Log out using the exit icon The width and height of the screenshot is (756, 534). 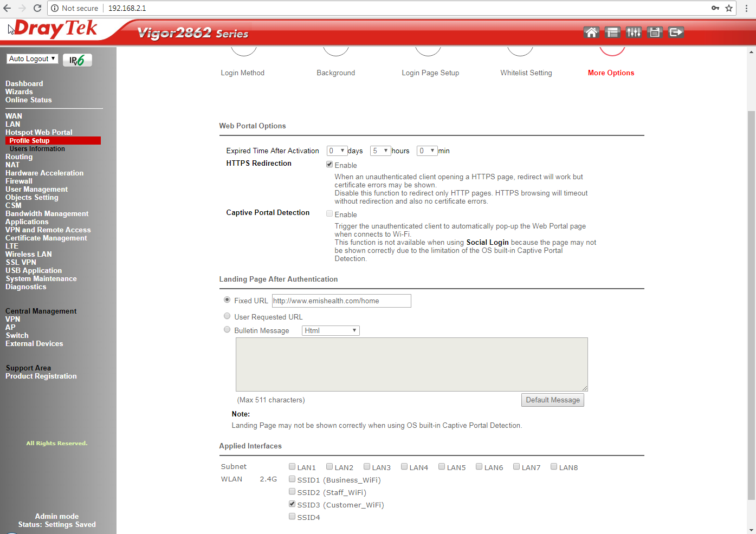pyautogui.click(x=676, y=32)
